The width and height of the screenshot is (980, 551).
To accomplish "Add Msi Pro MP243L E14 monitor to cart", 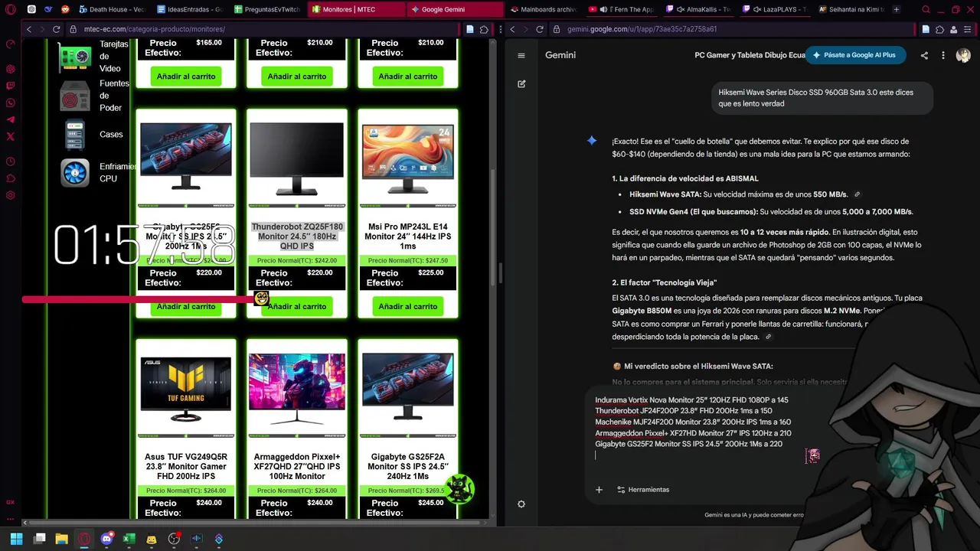I will coord(408,306).
